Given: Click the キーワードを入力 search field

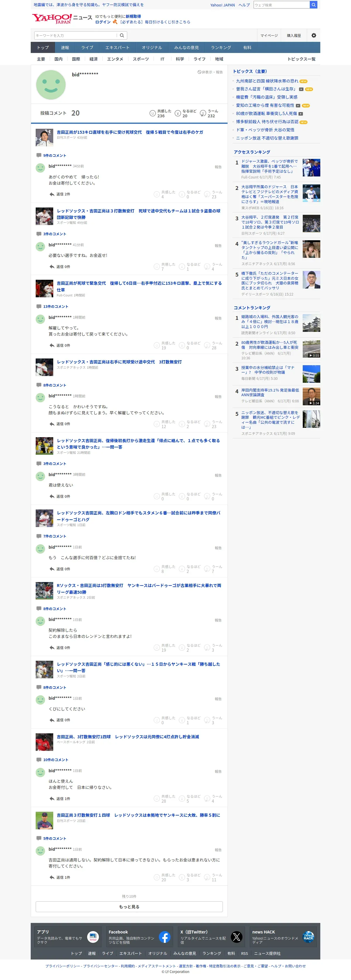Looking at the screenshot, I should pos(75,35).
